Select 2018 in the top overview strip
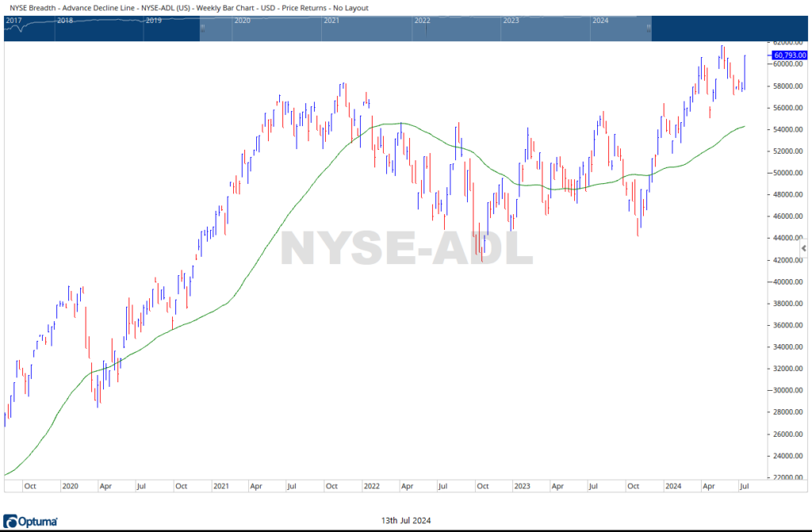The height and width of the screenshot is (532, 812). click(66, 20)
